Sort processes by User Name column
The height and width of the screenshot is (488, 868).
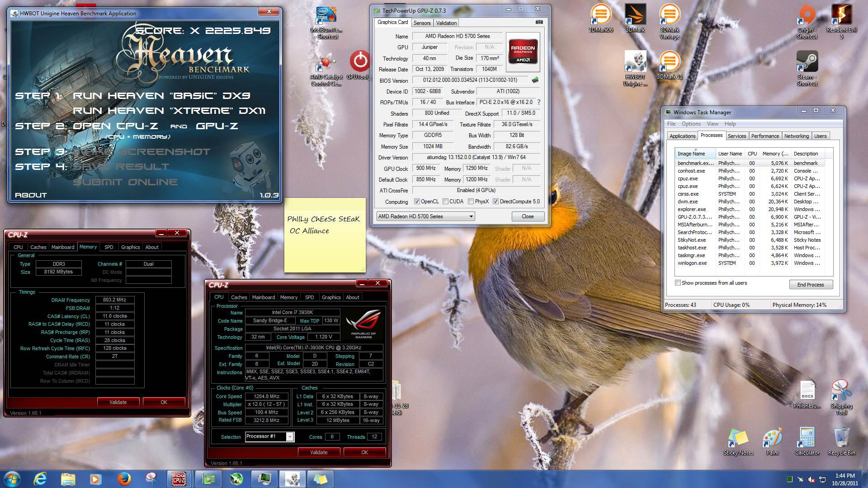[730, 154]
